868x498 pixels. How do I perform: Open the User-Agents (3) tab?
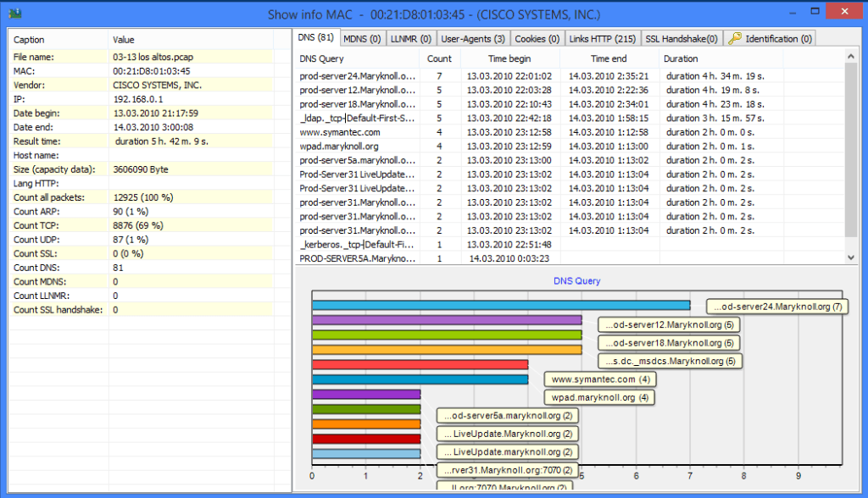(473, 39)
